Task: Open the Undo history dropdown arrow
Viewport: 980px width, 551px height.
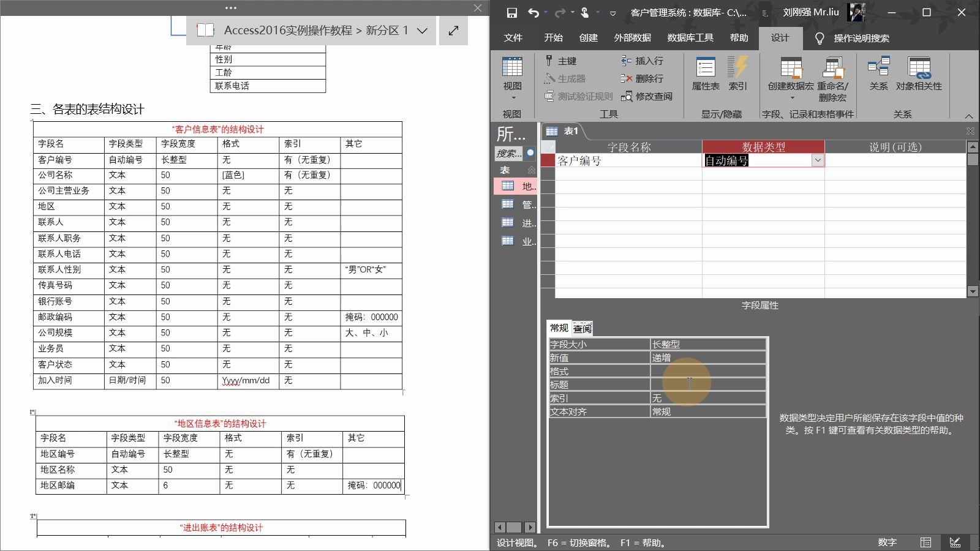Action: click(545, 12)
